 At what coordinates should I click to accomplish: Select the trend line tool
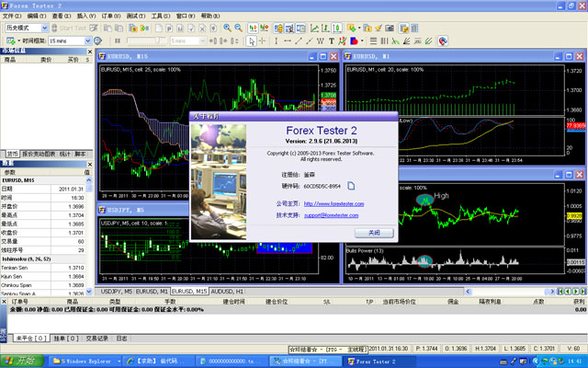pyautogui.click(x=299, y=40)
